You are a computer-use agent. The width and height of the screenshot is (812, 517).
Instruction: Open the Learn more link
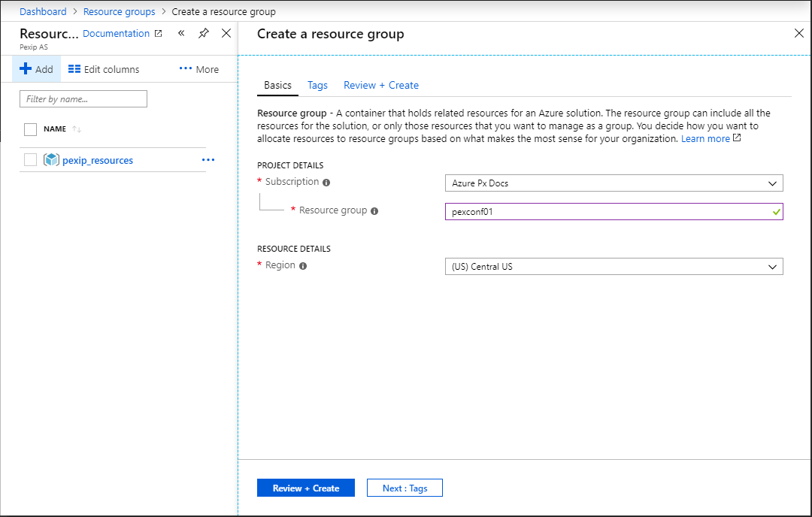[705, 139]
